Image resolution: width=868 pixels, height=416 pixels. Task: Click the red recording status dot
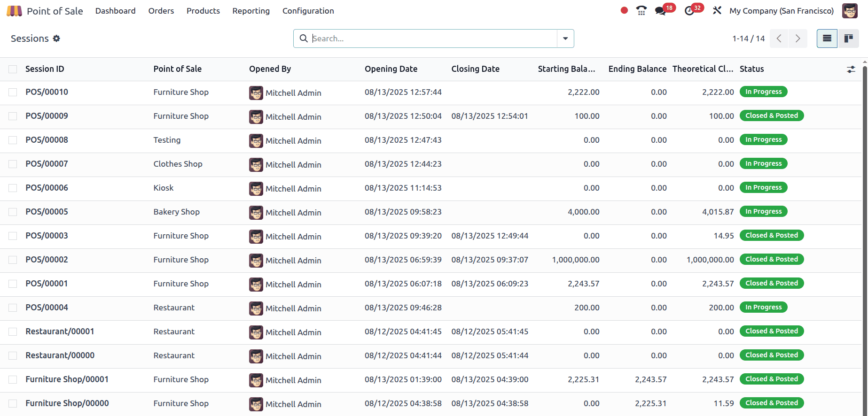[624, 10]
